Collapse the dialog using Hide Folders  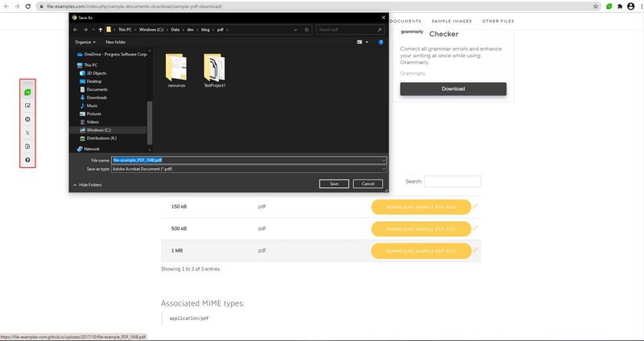click(x=88, y=185)
